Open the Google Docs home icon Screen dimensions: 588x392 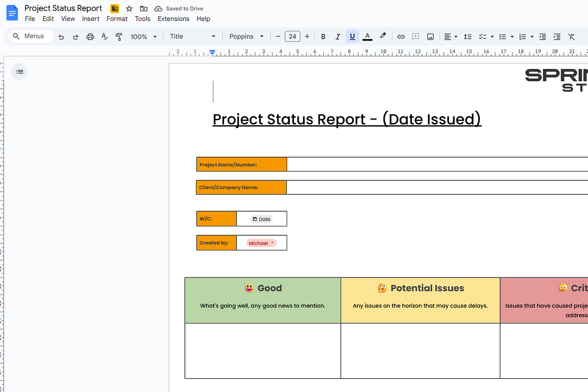pyautogui.click(x=12, y=13)
